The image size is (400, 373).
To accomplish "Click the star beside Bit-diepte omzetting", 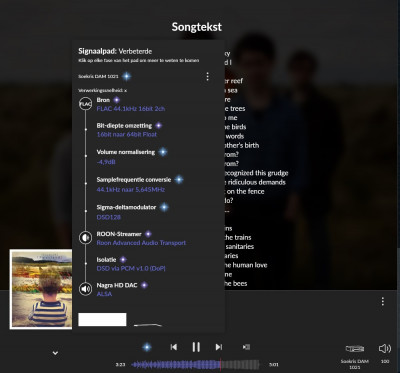I will (x=159, y=126).
